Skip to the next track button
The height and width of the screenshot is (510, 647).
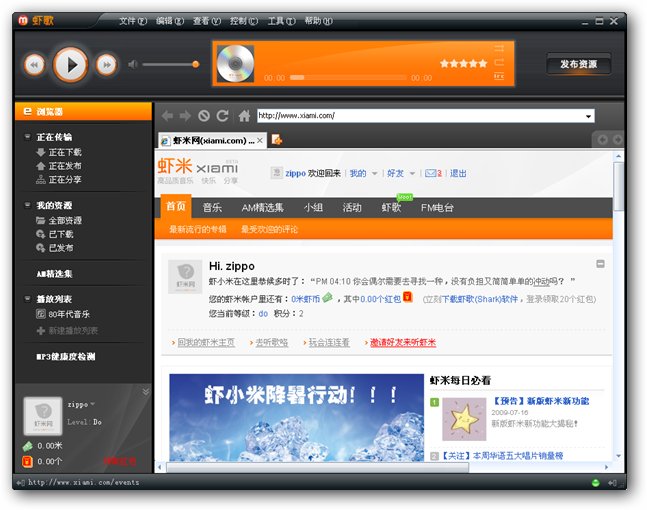[106, 65]
